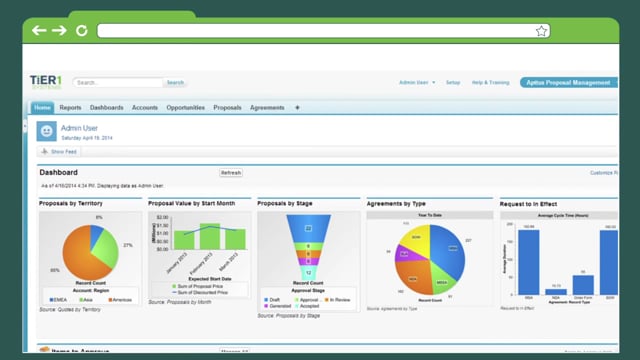Click the plus all-tabs icon

coord(297,108)
